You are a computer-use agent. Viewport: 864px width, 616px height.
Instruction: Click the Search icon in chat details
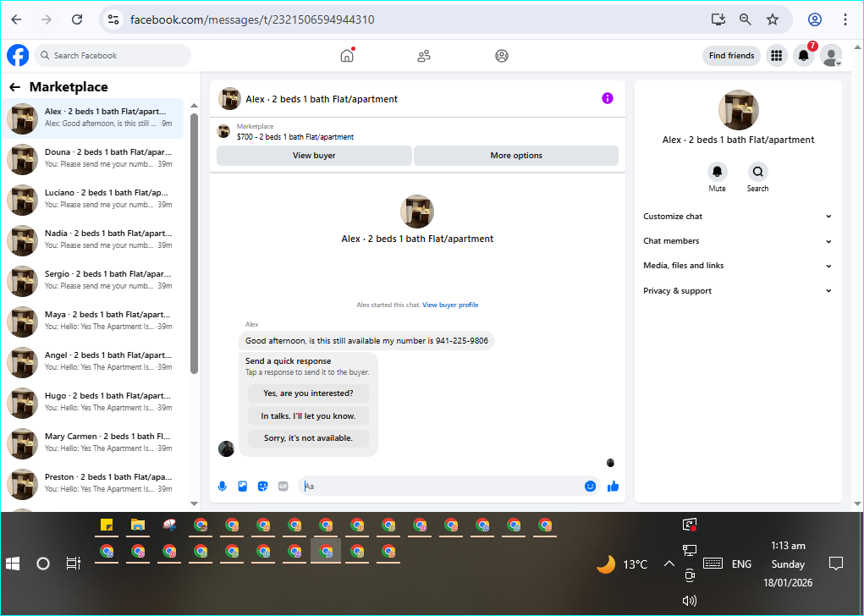click(x=757, y=172)
